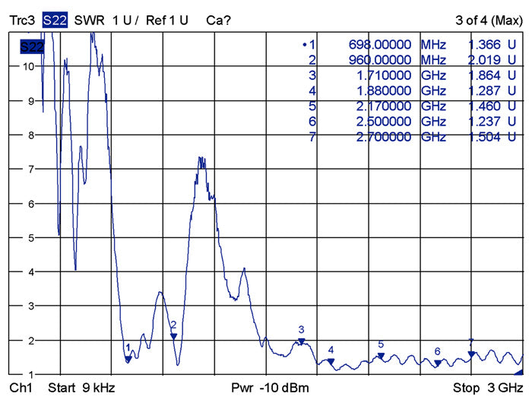Click the highlighted S22 label in header
Screen dimensions: 532x403
[x=54, y=20]
